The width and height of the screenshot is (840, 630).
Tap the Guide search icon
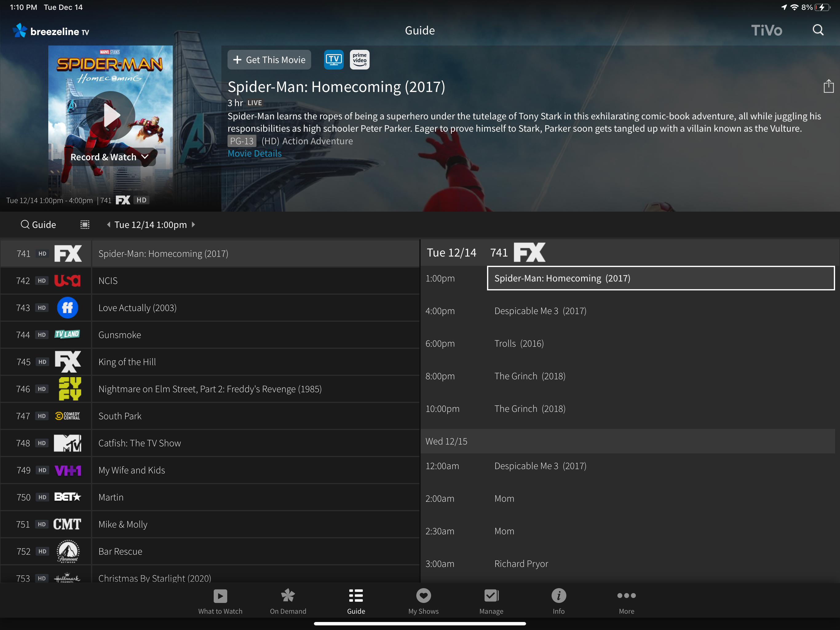(x=25, y=225)
